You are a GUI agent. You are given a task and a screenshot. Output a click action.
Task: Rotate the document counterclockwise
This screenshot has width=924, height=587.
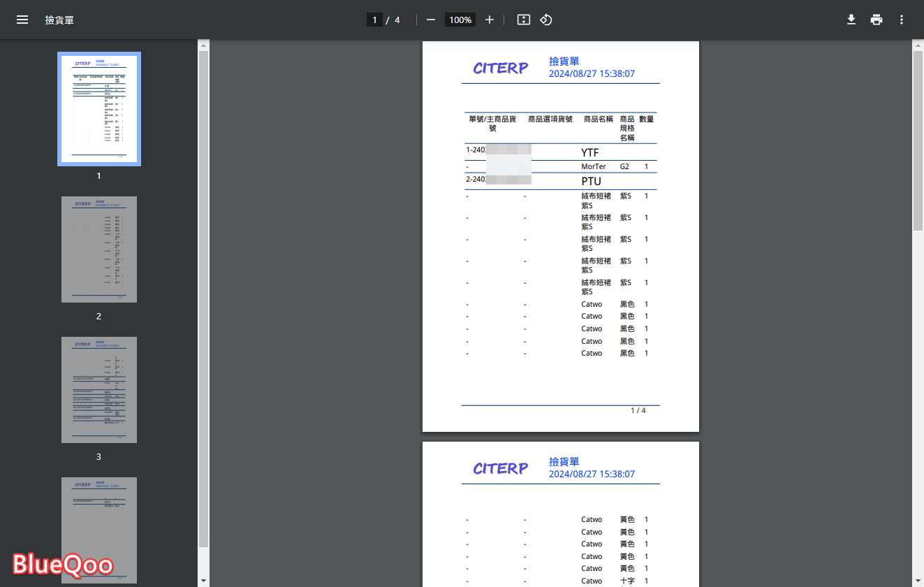coord(546,20)
